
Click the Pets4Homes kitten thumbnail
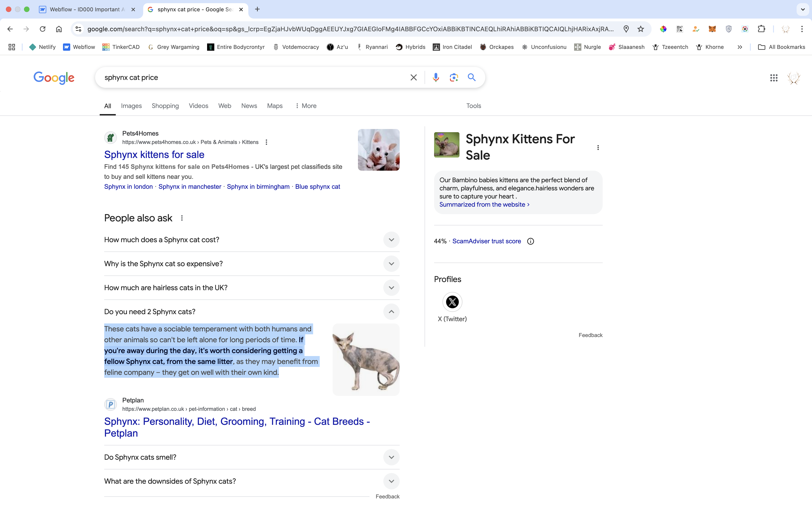coord(379,150)
